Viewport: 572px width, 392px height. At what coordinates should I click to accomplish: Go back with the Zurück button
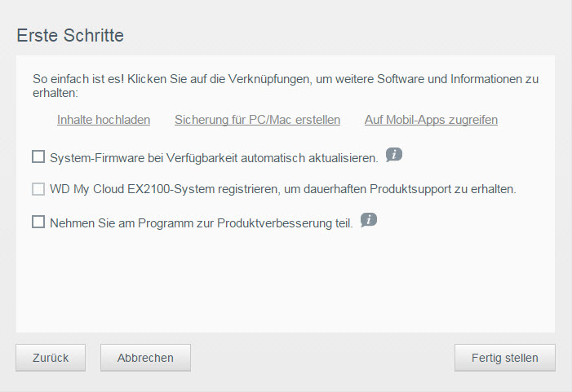click(51, 358)
